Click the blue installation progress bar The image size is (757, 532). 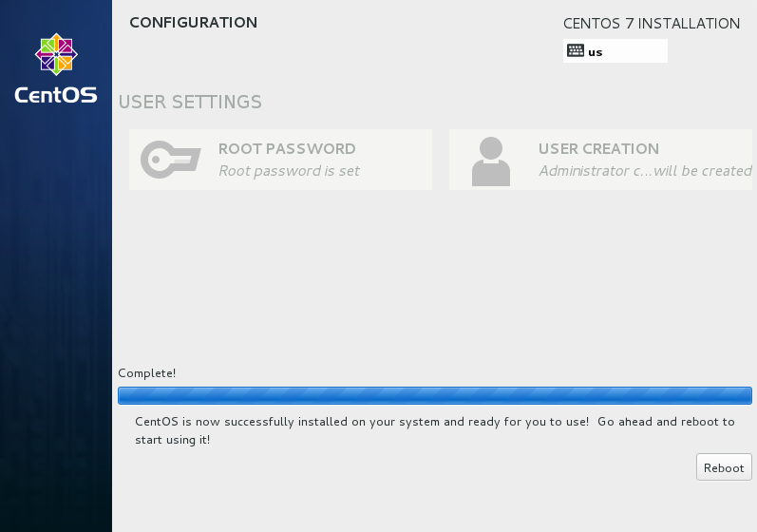click(x=434, y=395)
